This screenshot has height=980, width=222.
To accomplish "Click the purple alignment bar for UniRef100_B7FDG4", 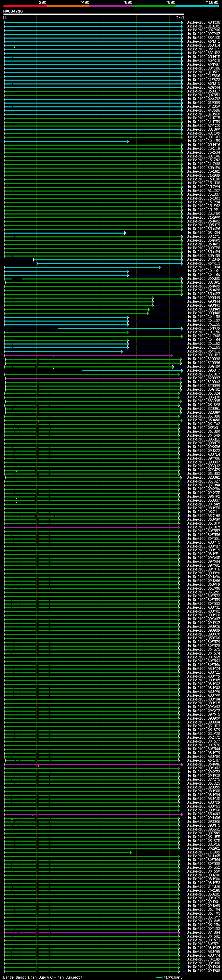I will [x=92, y=933].
